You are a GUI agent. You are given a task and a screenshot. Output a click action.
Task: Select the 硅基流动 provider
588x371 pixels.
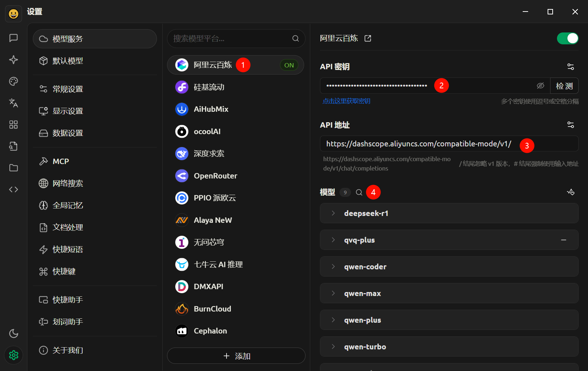pyautogui.click(x=235, y=87)
